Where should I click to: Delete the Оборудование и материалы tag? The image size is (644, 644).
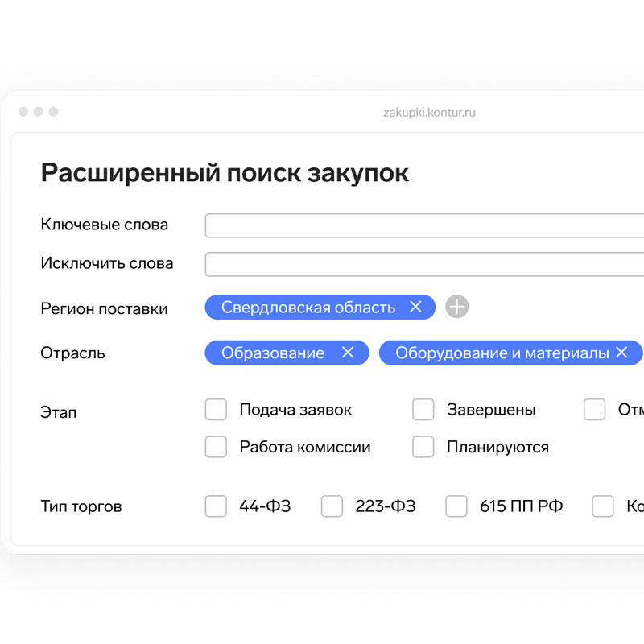pyautogui.click(x=621, y=353)
